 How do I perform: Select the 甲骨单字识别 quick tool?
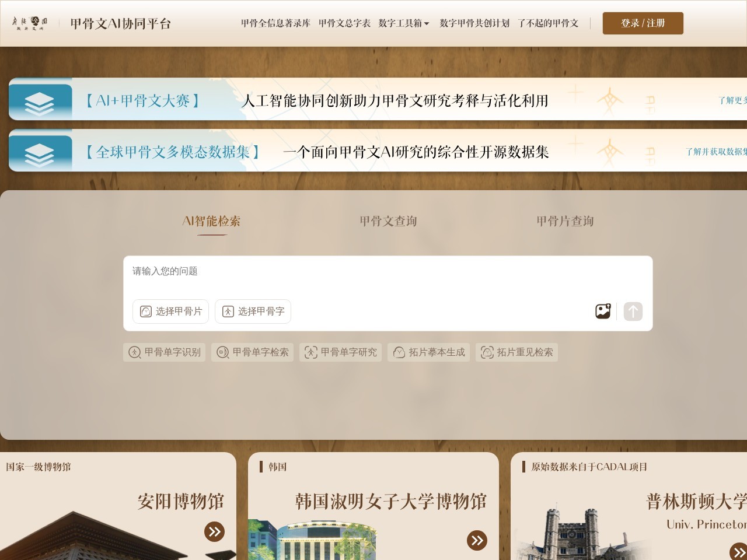pos(164,352)
